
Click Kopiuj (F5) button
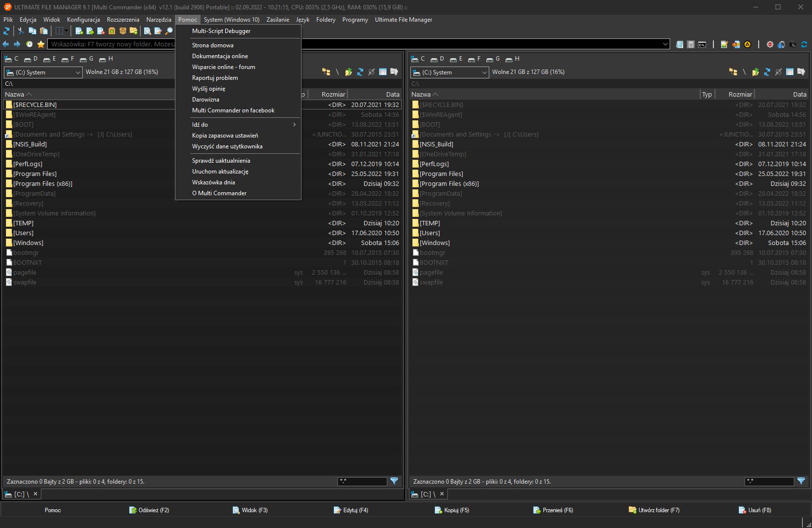(x=452, y=510)
